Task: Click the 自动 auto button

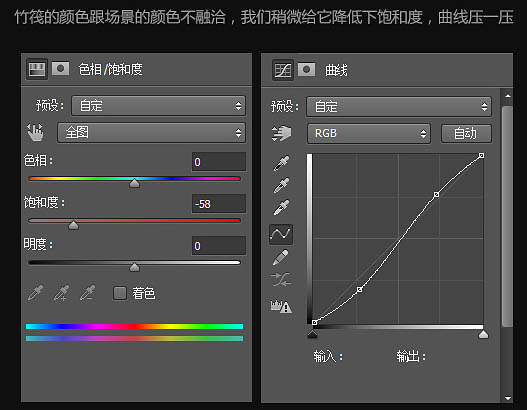Action: click(466, 134)
